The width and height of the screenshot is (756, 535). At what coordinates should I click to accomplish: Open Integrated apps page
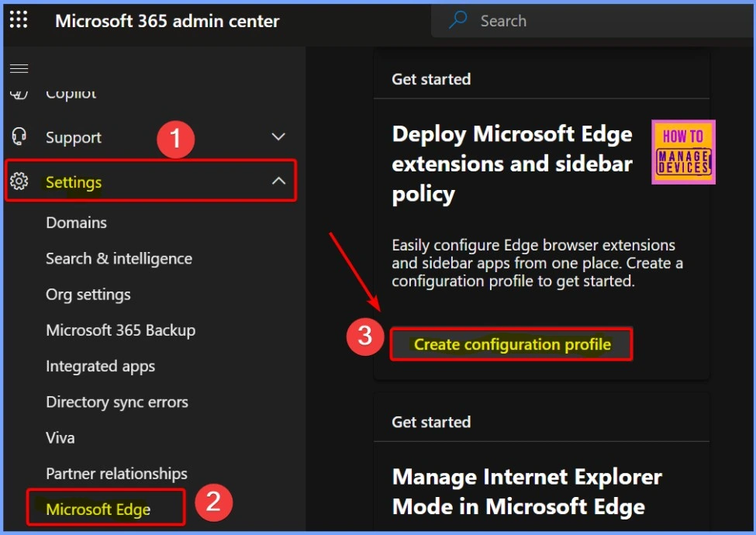click(100, 366)
